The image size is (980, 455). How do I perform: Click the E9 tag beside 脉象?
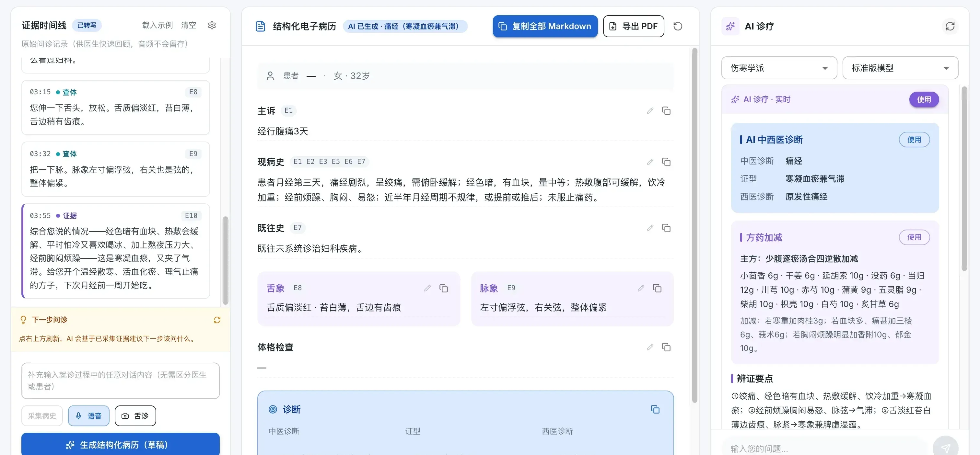tap(511, 288)
